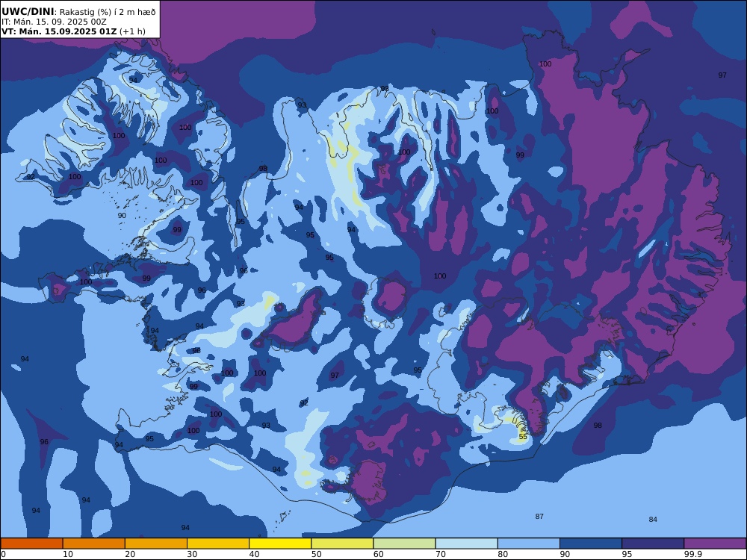Click the "40" legend tick label
Image resolution: width=747 pixels, height=560 pixels.
tap(255, 554)
